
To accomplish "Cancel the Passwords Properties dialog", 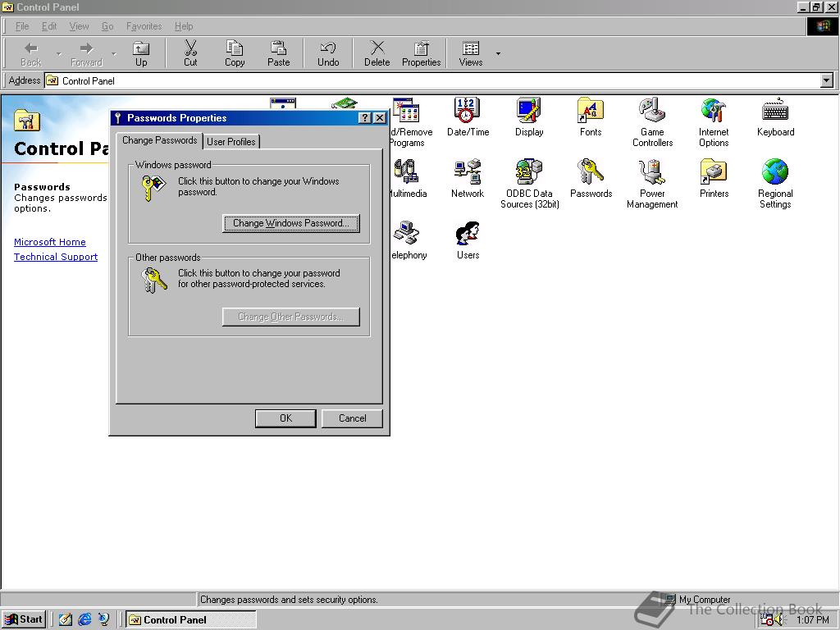I will pos(352,418).
